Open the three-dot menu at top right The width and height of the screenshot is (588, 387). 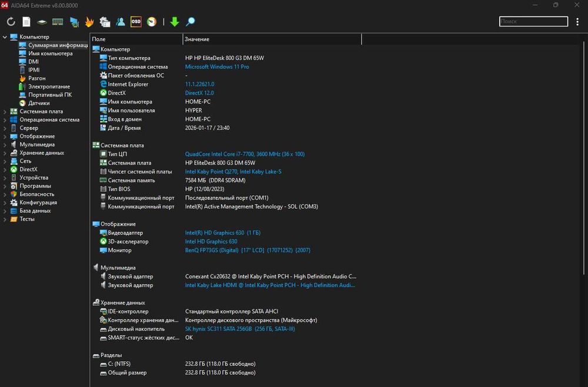click(577, 22)
